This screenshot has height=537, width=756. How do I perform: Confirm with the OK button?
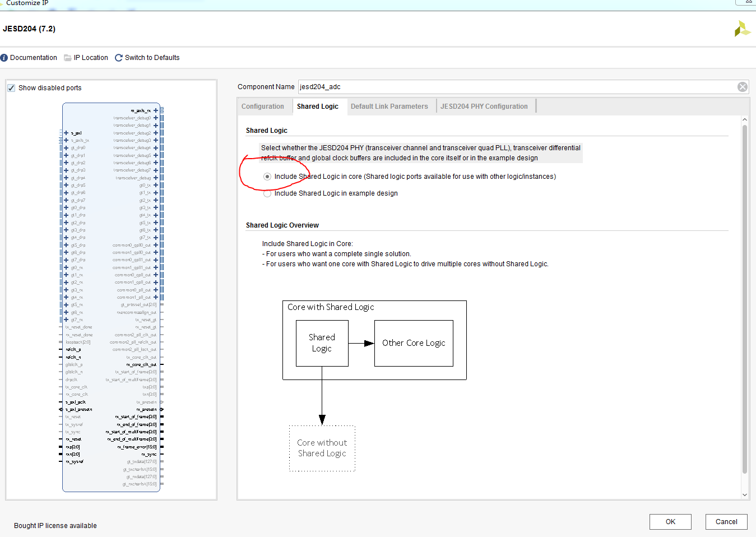pos(670,522)
